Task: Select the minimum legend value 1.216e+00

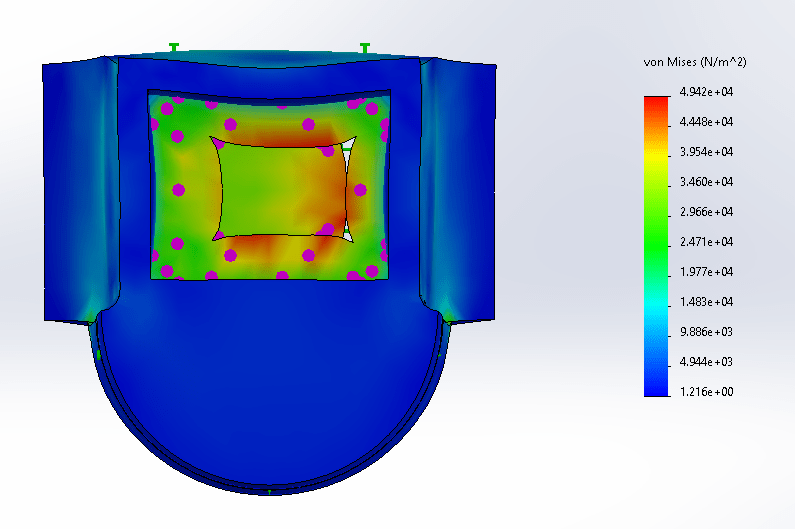Action: tap(707, 392)
